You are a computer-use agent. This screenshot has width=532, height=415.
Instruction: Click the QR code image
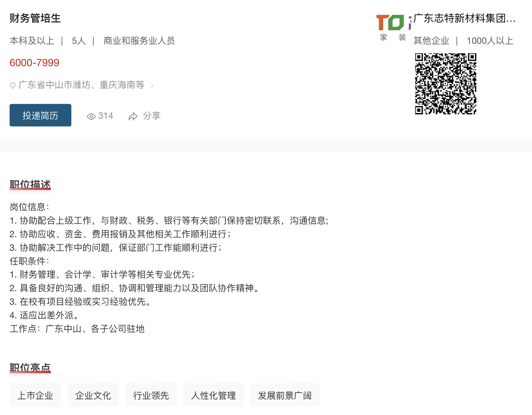pos(445,84)
